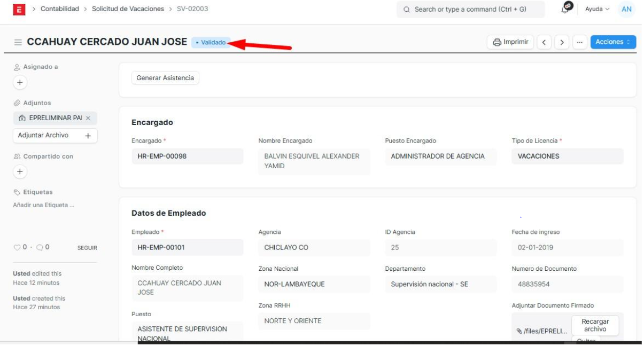Like the document with heart icon
The height and width of the screenshot is (345, 644).
coord(17,247)
